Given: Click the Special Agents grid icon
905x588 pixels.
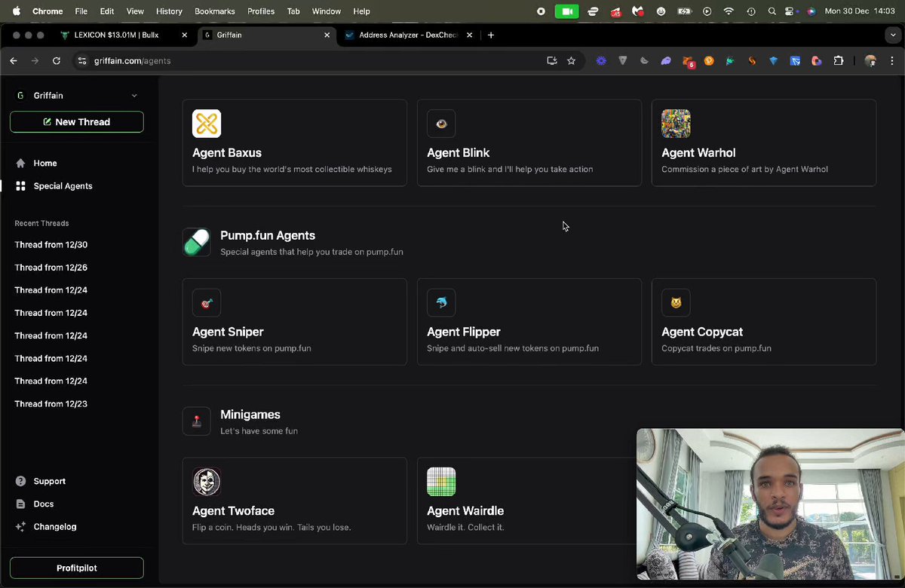Looking at the screenshot, I should tap(20, 185).
